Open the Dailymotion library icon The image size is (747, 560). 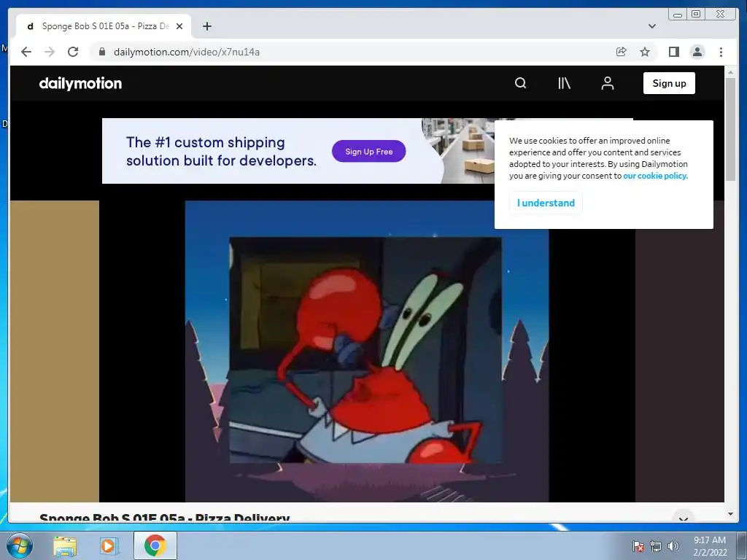point(564,83)
